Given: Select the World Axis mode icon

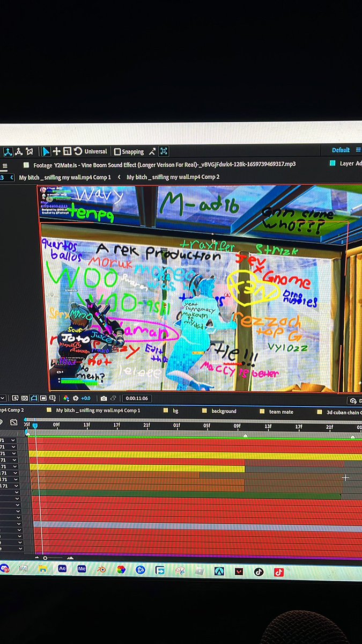Looking at the screenshot, I should coord(18,151).
